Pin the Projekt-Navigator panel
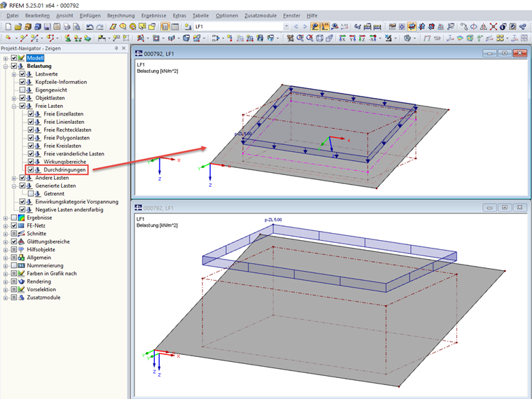The width and height of the screenshot is (532, 399). coord(116,48)
